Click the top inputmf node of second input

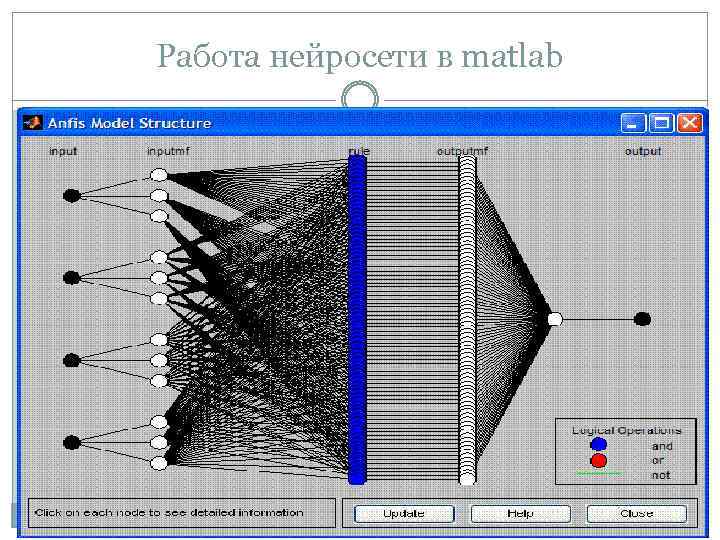159,257
